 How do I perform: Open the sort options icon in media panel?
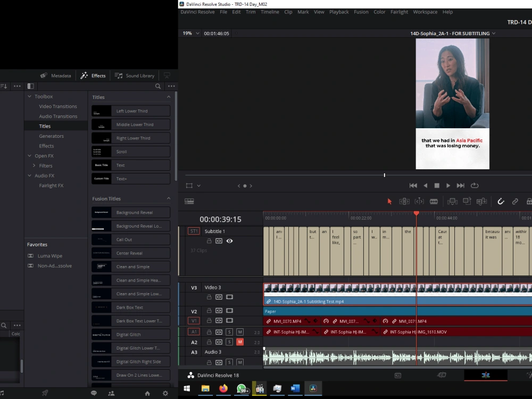tap(4, 86)
